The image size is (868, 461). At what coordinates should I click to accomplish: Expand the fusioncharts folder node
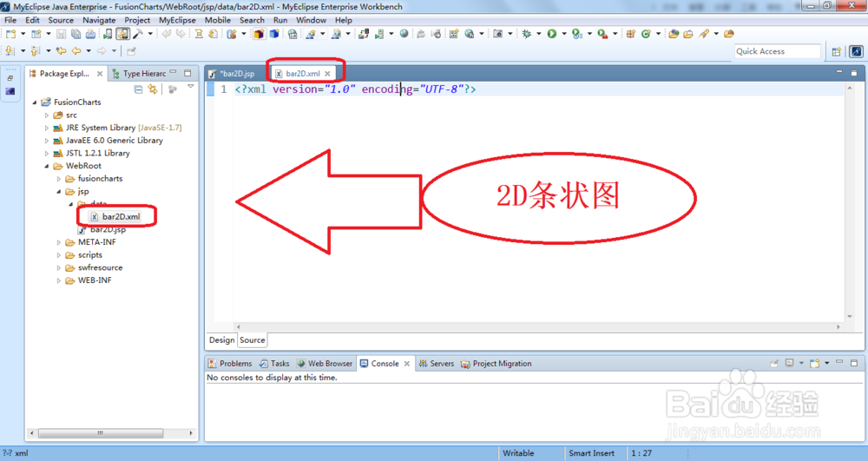pos(59,179)
